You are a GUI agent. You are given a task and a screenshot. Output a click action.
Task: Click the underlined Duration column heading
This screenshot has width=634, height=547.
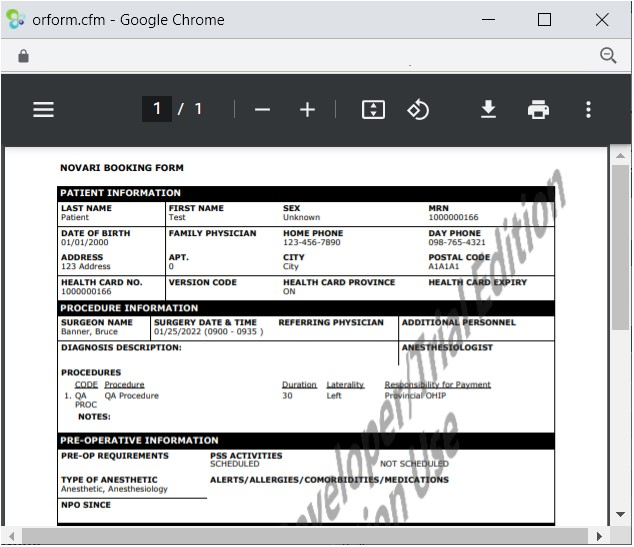299,385
